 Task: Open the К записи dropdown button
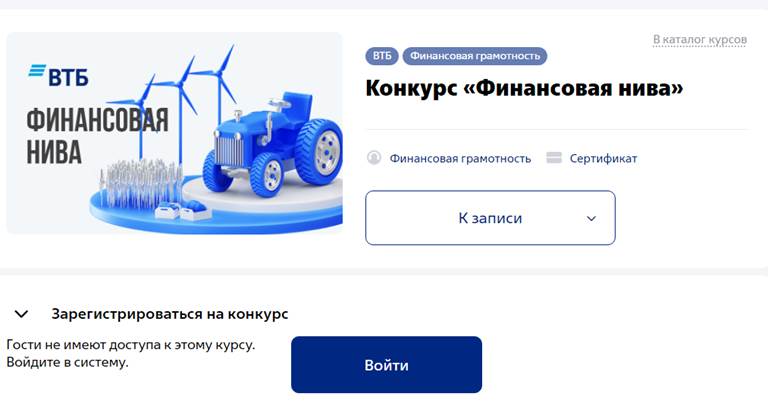click(x=490, y=218)
